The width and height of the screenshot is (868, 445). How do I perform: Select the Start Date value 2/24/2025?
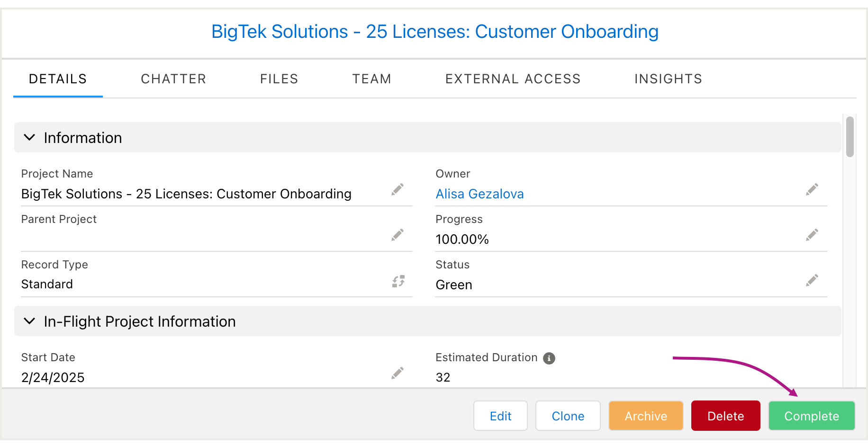(53, 378)
